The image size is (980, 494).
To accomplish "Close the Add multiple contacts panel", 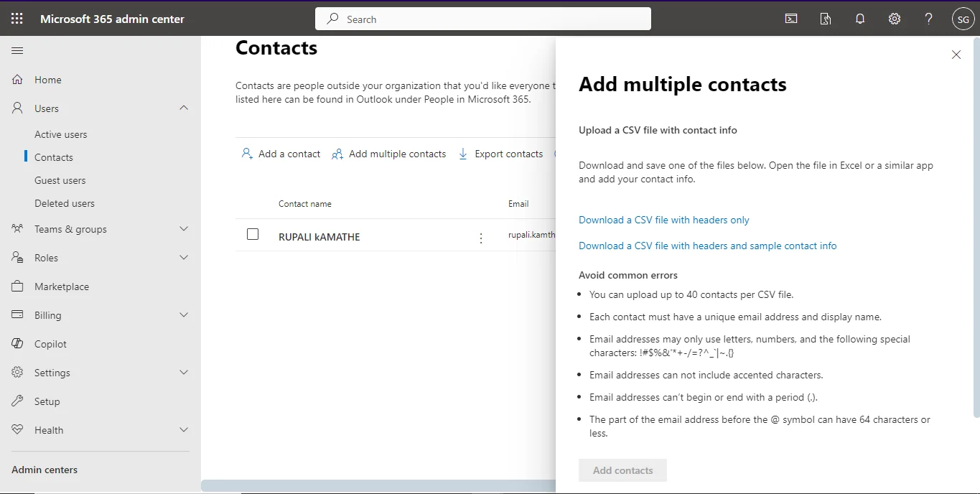I will (956, 55).
